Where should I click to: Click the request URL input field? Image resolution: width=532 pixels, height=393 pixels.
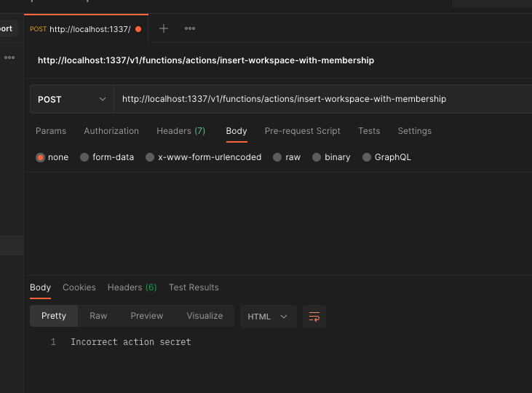pos(322,99)
